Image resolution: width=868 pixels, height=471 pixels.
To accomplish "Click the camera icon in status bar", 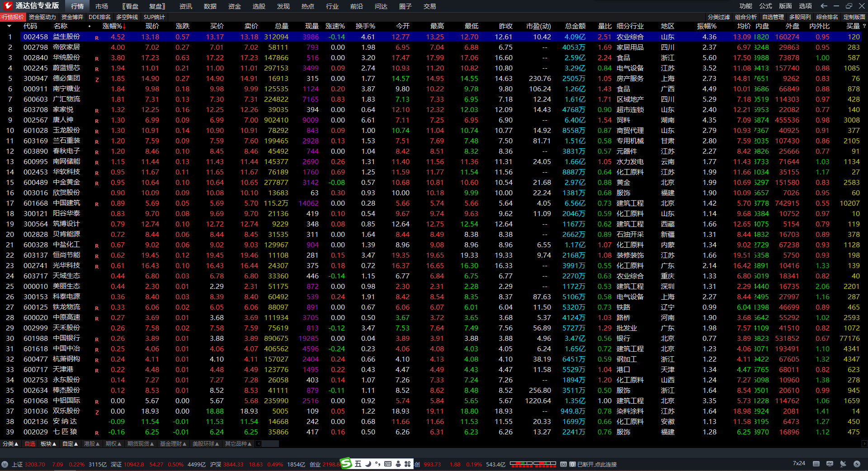I will pos(563,464).
